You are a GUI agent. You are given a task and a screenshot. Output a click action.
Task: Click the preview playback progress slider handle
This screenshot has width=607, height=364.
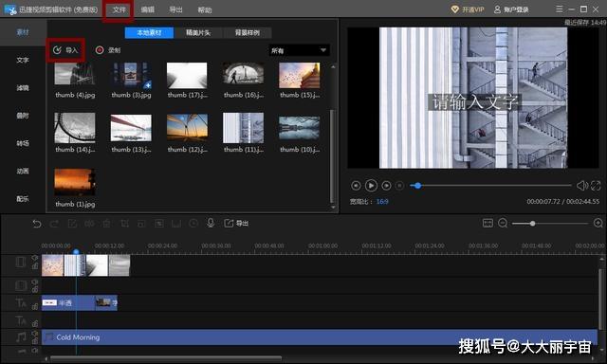(417, 186)
